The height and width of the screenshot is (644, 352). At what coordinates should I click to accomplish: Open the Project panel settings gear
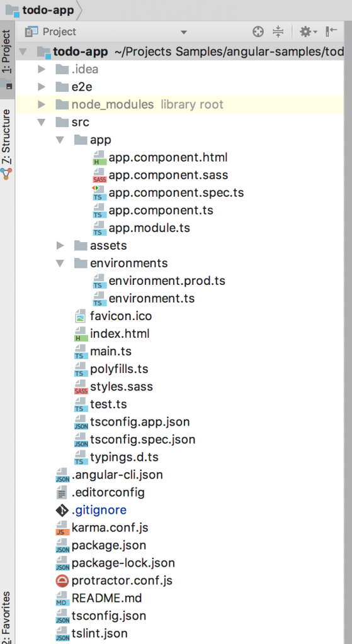307,31
